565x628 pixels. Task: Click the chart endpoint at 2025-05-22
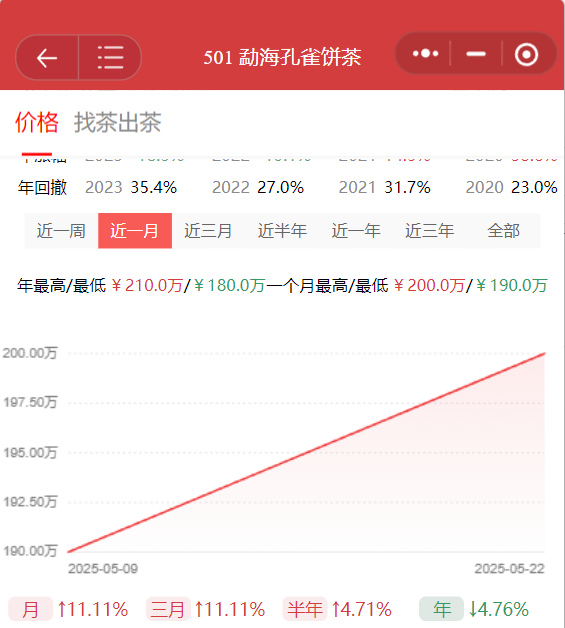point(545,353)
